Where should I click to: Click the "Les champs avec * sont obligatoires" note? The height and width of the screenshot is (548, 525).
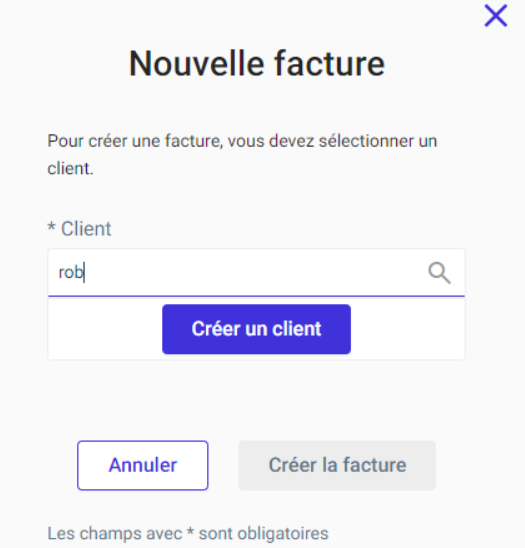click(188, 533)
